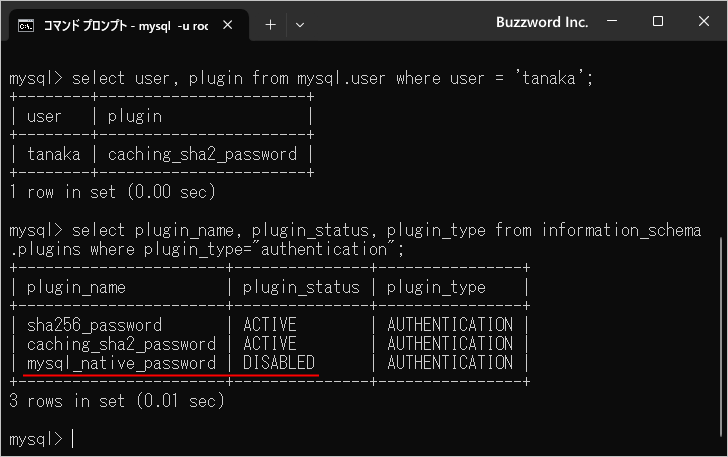
Task: Minimize the terminal window
Action: (613, 22)
